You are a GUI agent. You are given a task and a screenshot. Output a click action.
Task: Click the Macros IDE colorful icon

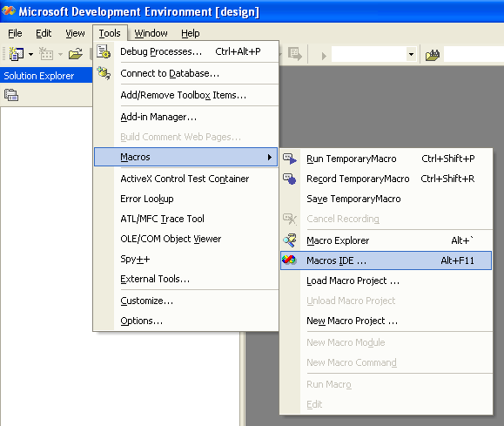tap(289, 260)
